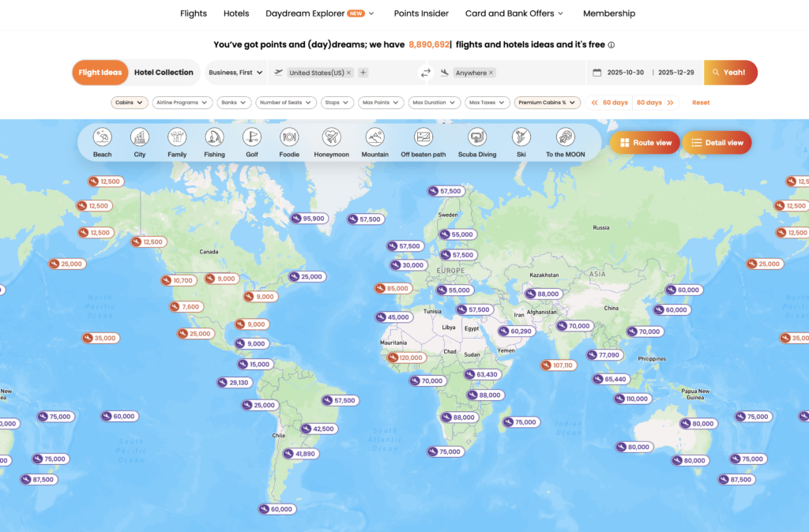
Task: Open the Max Points dropdown
Action: click(381, 103)
